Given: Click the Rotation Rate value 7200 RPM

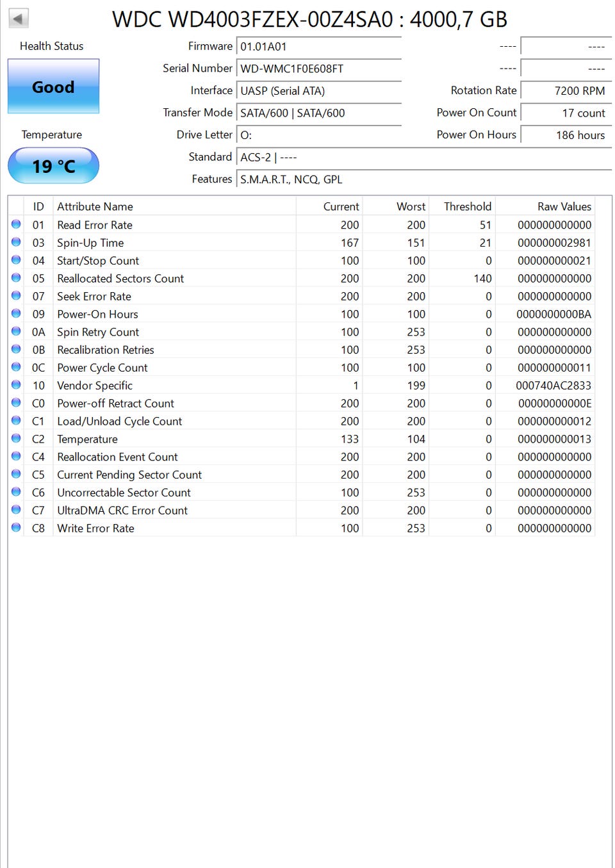Looking at the screenshot, I should 566,91.
